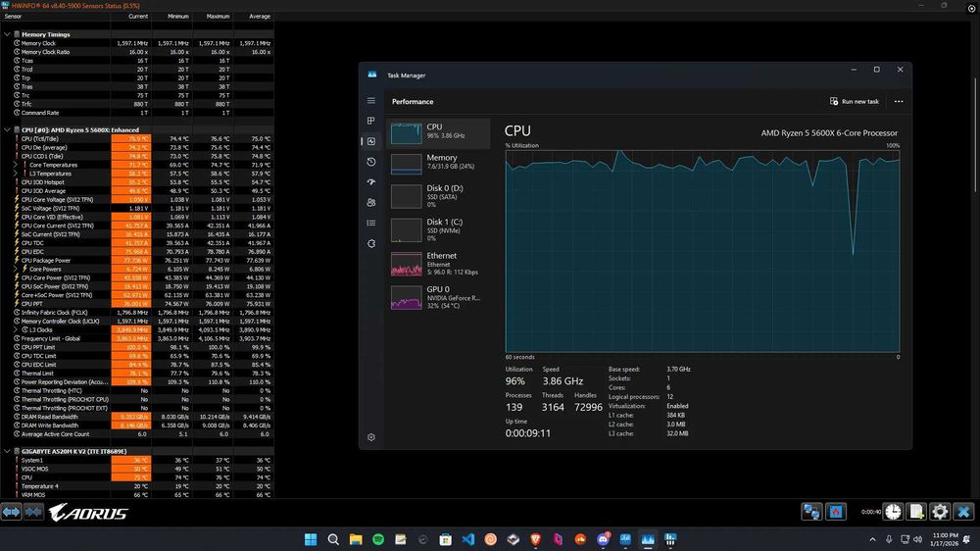Close HWiNFO sensors via blue X button

click(963, 512)
